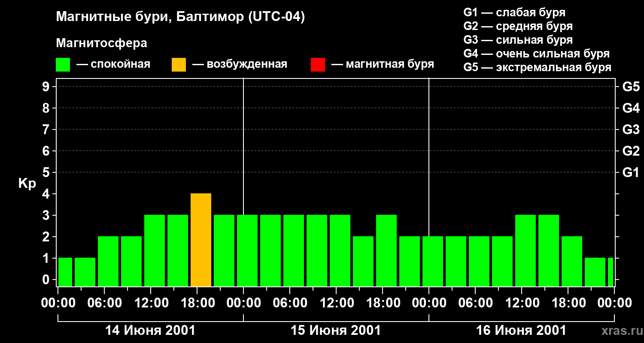Click the '14 Июня 2001' date label
The image size is (644, 343).
(x=150, y=331)
